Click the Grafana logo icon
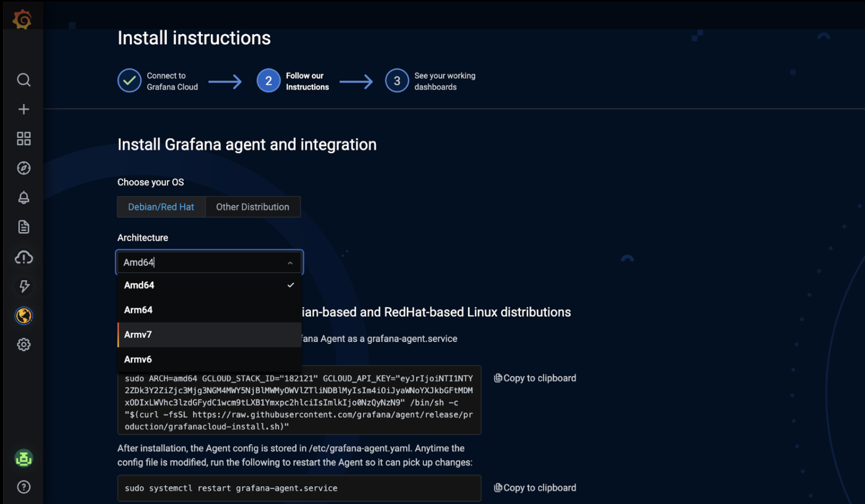The image size is (865, 504). (22, 19)
